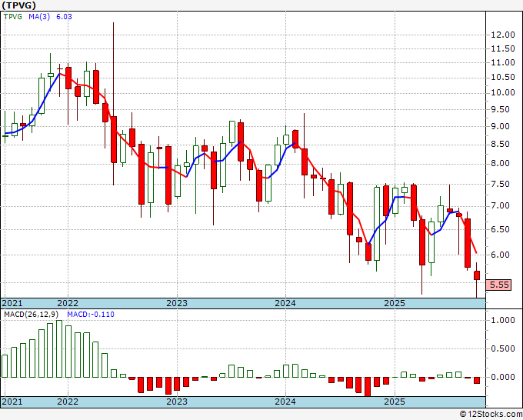Screen dimensions: 523x420
Task: Click the MACD(26,12,9) indicator label
Action: pyautogui.click(x=32, y=315)
